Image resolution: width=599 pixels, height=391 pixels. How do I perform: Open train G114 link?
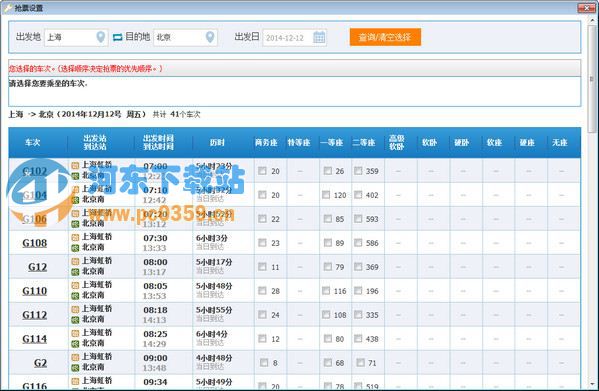(x=35, y=339)
